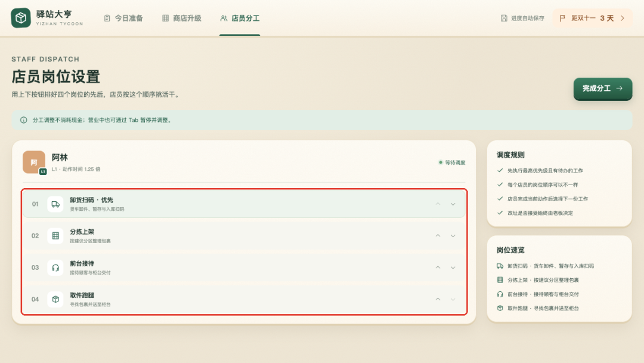The image size is (644, 363).
Task: Move 前台接待 up with its up arrow
Action: tap(438, 267)
